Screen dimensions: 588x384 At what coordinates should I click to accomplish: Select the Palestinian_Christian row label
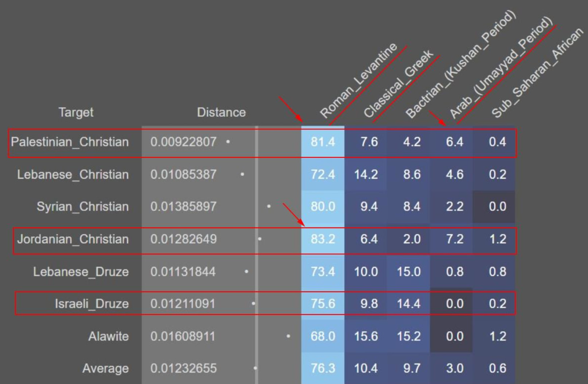click(x=70, y=142)
